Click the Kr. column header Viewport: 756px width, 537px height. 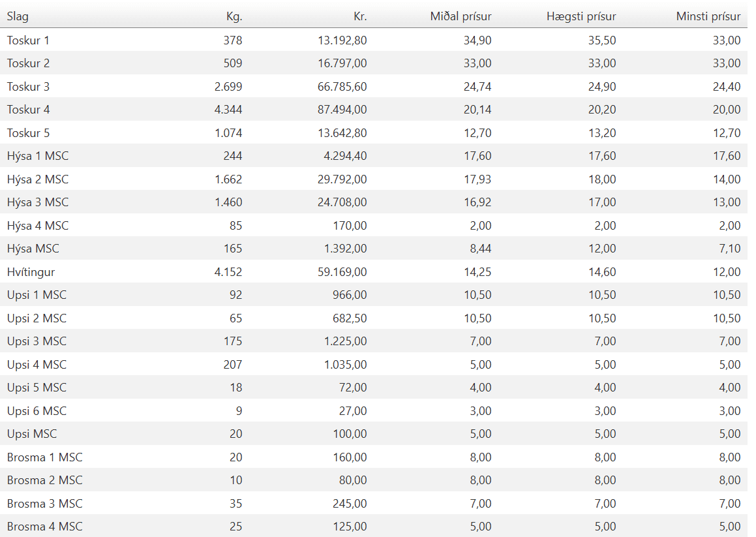click(360, 16)
